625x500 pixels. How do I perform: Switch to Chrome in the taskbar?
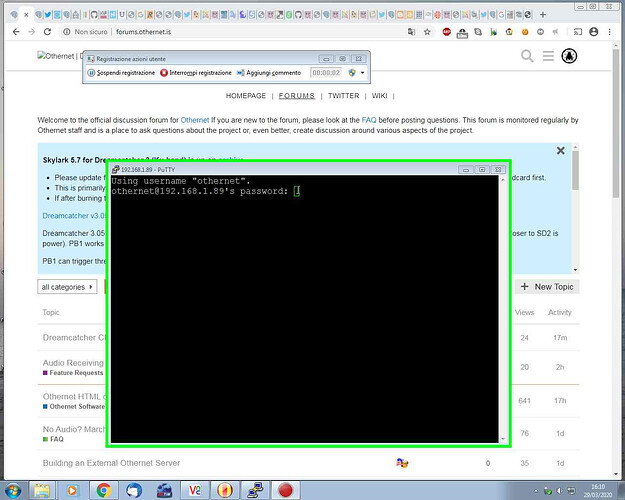point(104,490)
